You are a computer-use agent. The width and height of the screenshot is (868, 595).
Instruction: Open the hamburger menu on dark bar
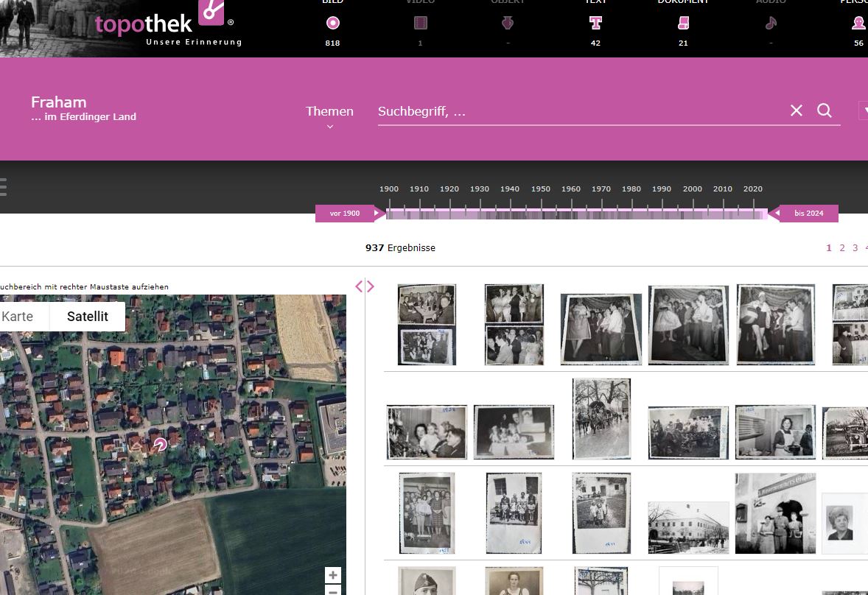click(3, 186)
